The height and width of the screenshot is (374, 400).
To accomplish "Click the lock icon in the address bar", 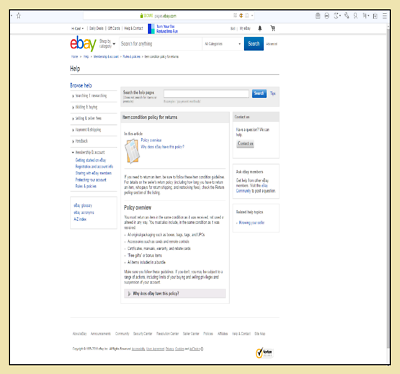I will coord(142,16).
